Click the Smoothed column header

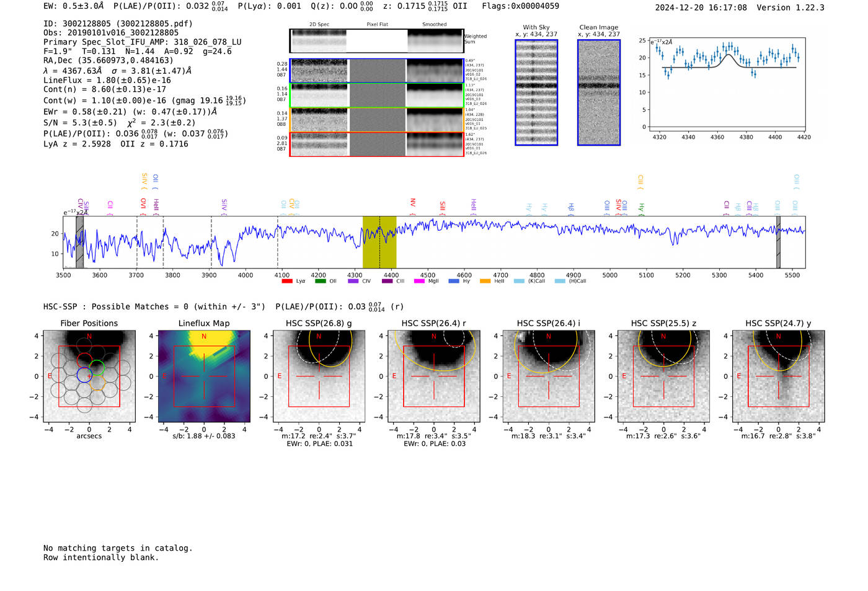coord(434,24)
